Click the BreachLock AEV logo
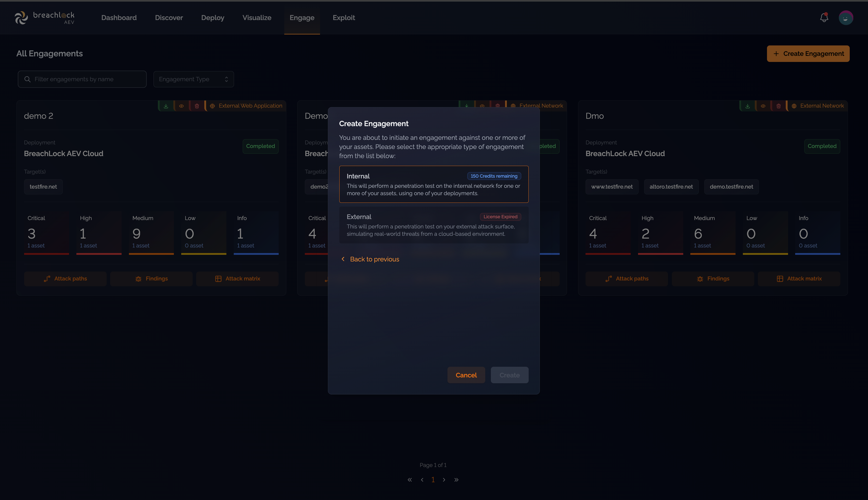Viewport: 868px width, 500px height. [44, 18]
